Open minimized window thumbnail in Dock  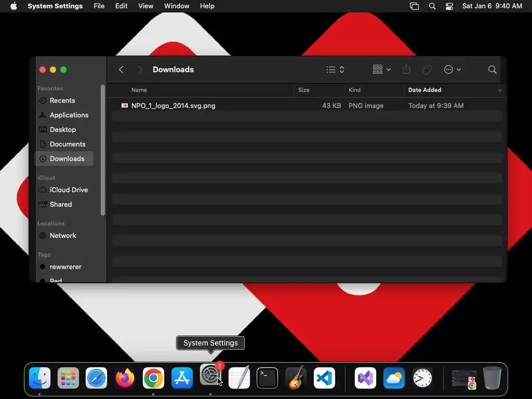[x=463, y=379]
